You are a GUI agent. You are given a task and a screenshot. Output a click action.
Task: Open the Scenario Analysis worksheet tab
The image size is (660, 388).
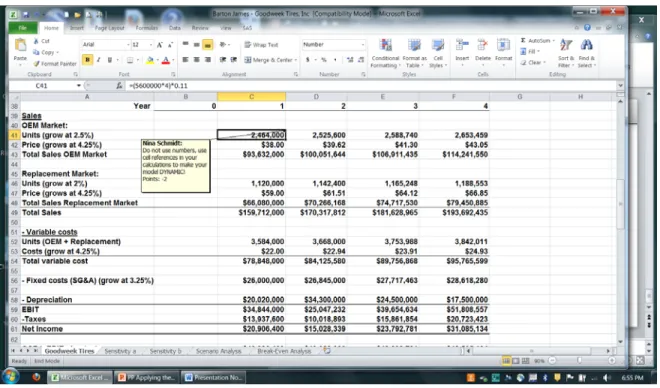click(x=218, y=351)
